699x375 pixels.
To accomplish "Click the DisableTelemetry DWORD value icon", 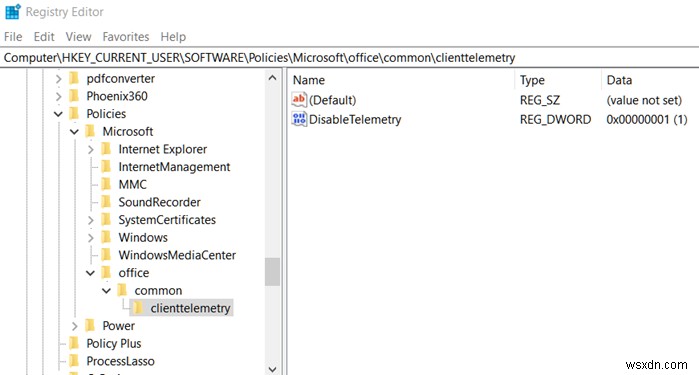I will point(299,119).
